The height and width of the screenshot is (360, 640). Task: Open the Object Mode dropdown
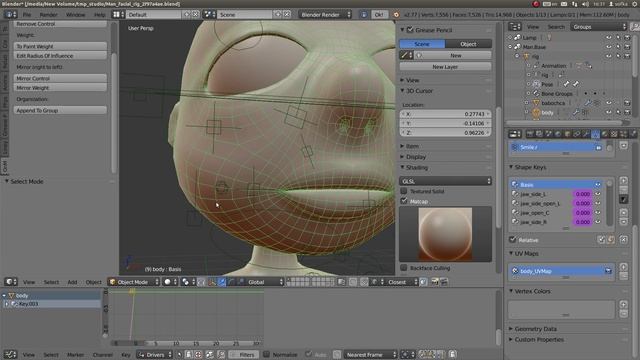tap(134, 282)
